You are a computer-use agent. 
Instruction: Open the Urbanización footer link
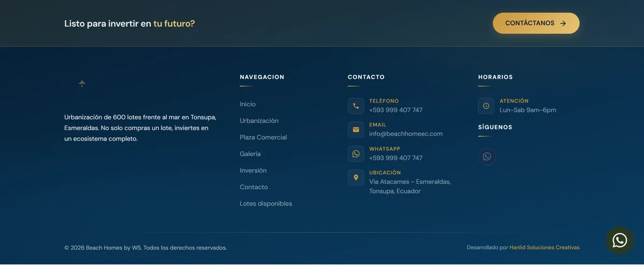[259, 121]
